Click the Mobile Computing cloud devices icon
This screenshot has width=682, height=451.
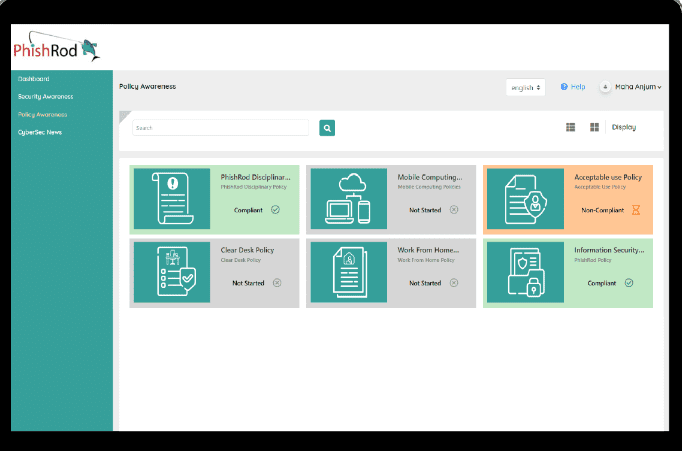point(348,198)
